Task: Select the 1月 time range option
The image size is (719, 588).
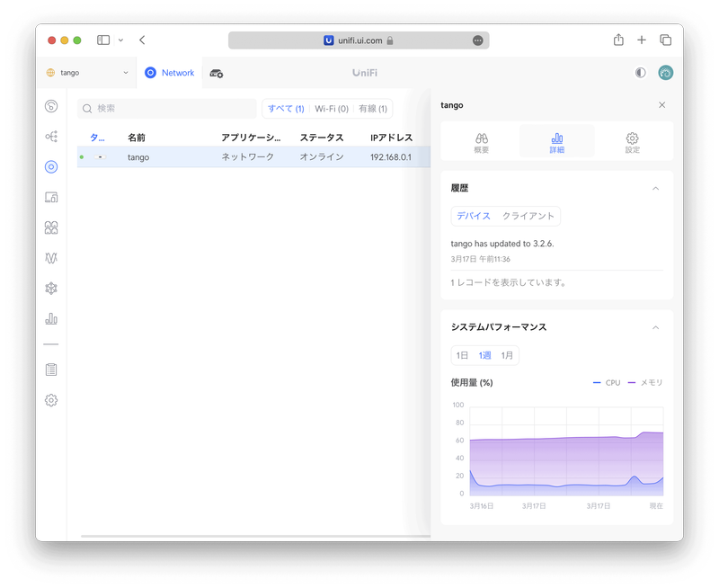Action: coord(508,355)
